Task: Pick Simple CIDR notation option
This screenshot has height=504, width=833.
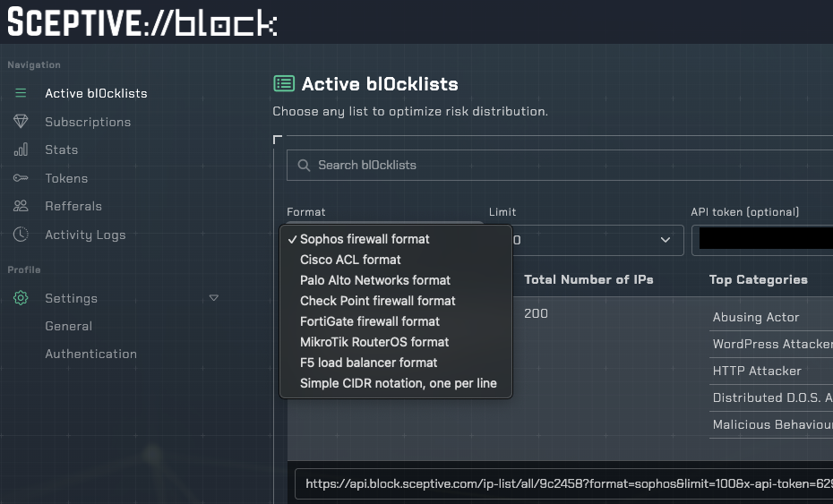Action: pos(398,383)
